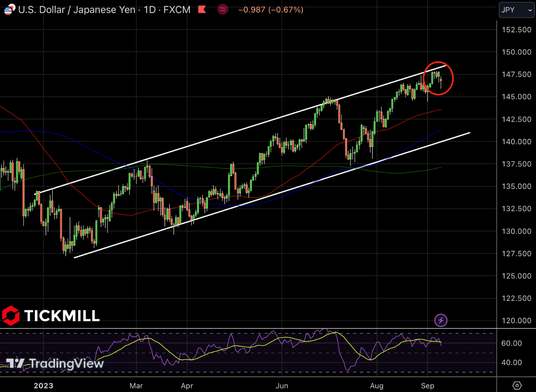Click the 137.500 price axis label

click(x=517, y=164)
